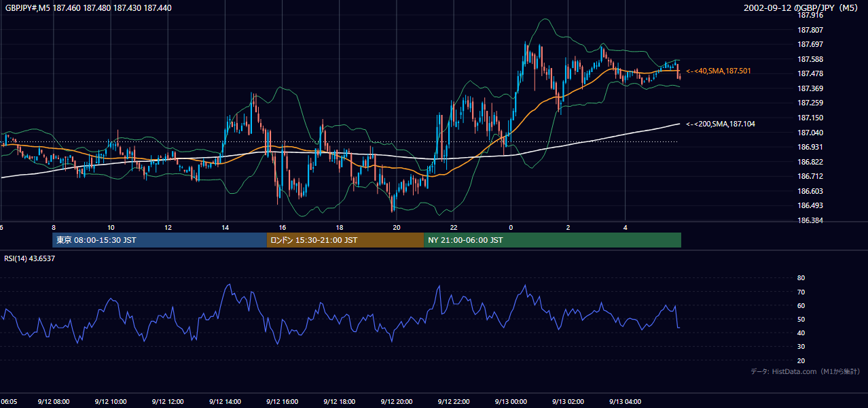
Task: Click the 9/12 18:00 time axis label
Action: coord(340,402)
